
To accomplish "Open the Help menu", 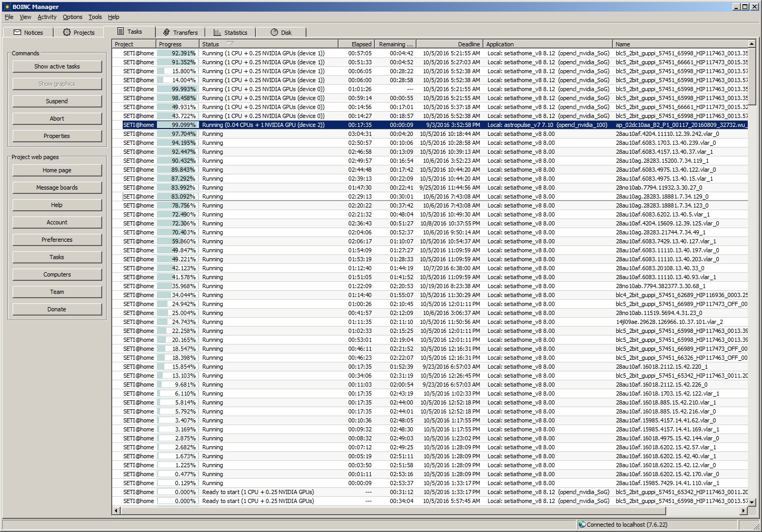I will click(114, 17).
